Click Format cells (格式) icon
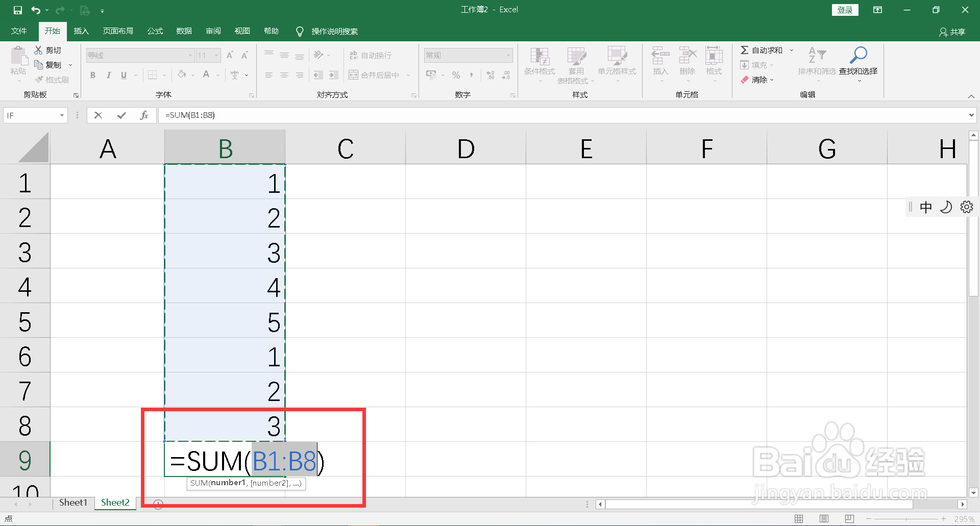Viewport: 980px width, 526px height. click(x=714, y=55)
